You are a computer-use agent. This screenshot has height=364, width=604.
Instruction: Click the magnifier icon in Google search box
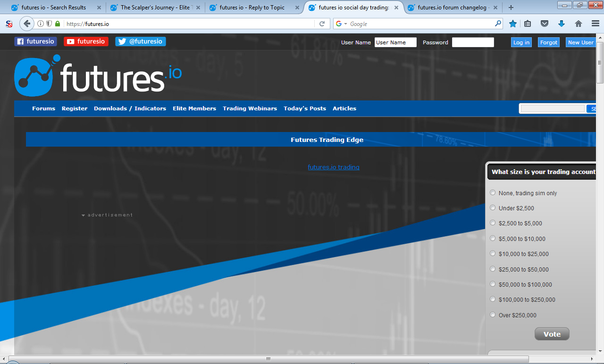(x=498, y=23)
